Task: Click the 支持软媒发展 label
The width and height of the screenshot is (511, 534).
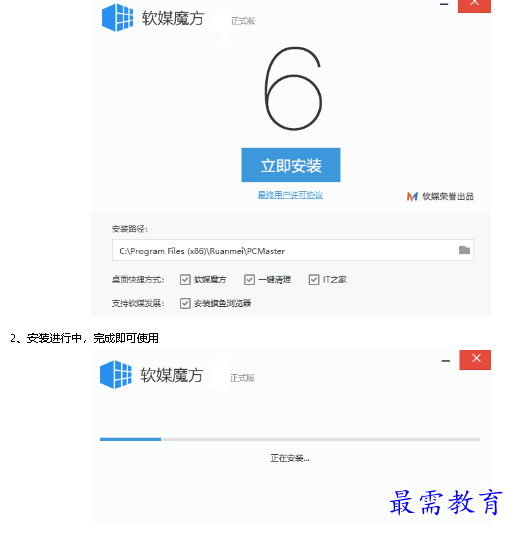Action: [138, 303]
